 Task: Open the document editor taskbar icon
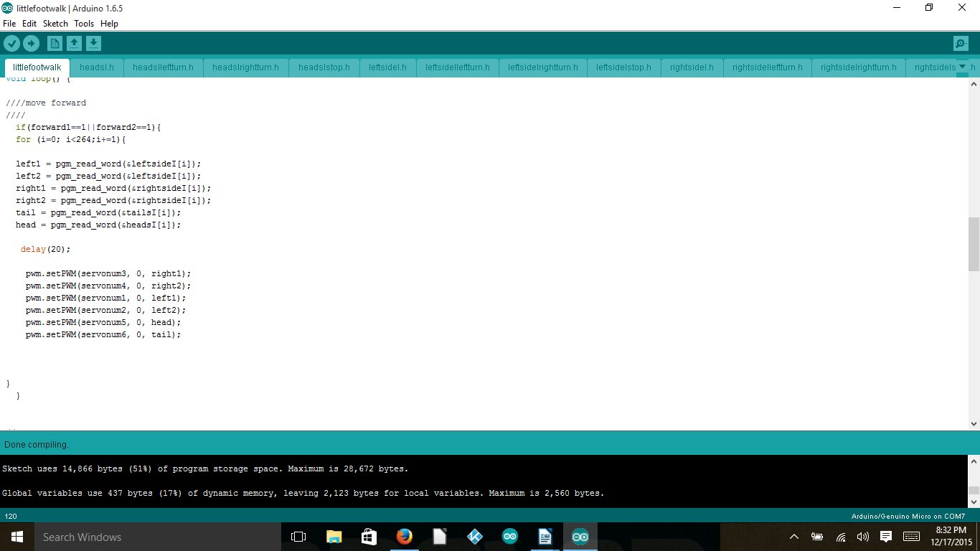545,537
